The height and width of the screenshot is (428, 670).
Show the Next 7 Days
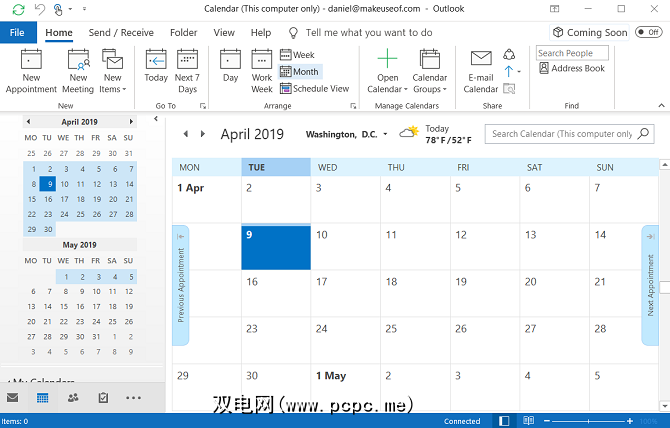click(x=187, y=71)
